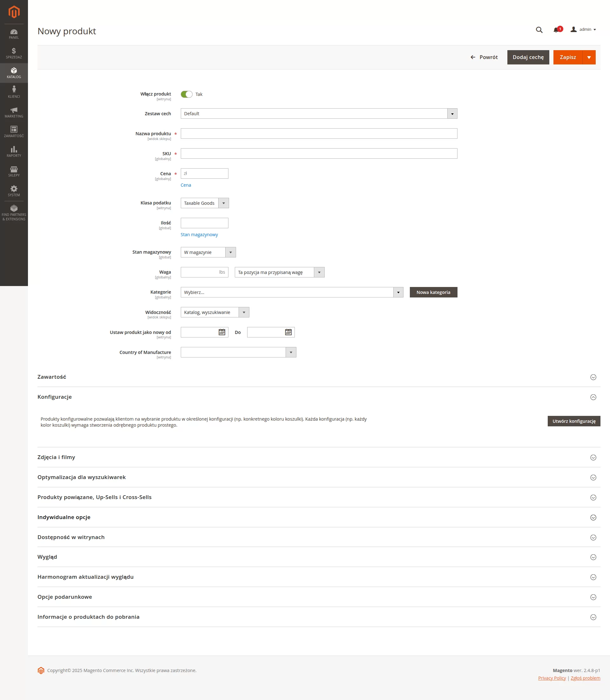Screen dimensions: 610x700
Task: Open the Klienci sidebar menu
Action: 14,92
